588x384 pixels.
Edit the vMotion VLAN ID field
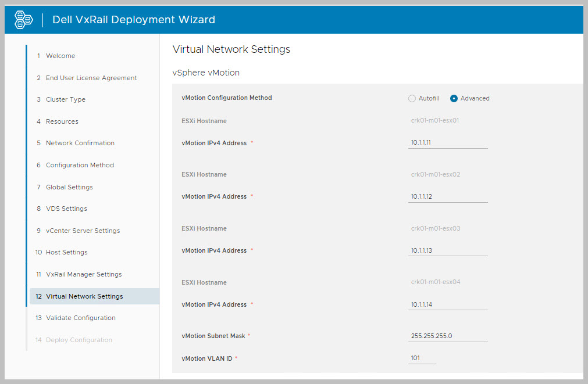point(422,358)
